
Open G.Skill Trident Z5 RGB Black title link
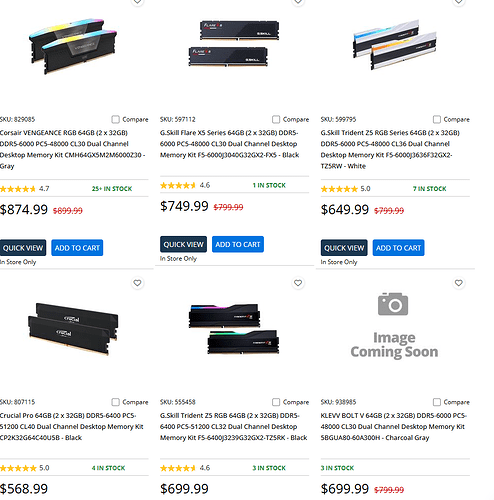(233, 426)
